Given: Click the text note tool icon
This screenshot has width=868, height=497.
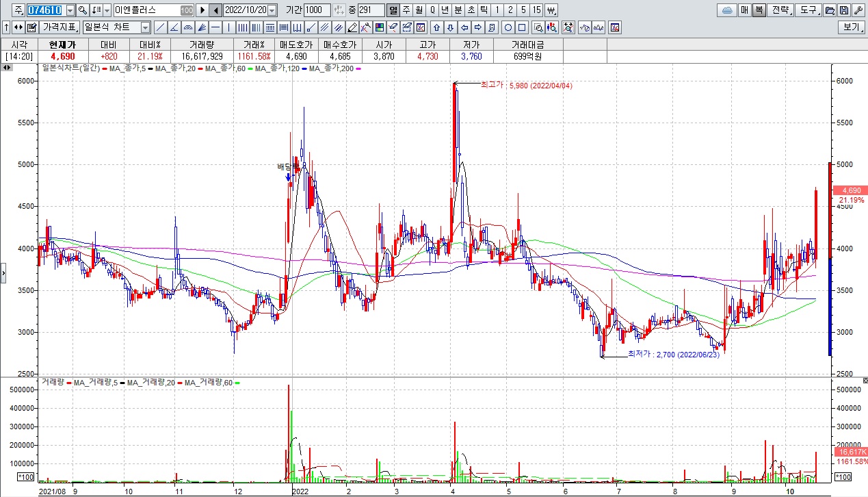Looking at the screenshot, I should pos(491,27).
